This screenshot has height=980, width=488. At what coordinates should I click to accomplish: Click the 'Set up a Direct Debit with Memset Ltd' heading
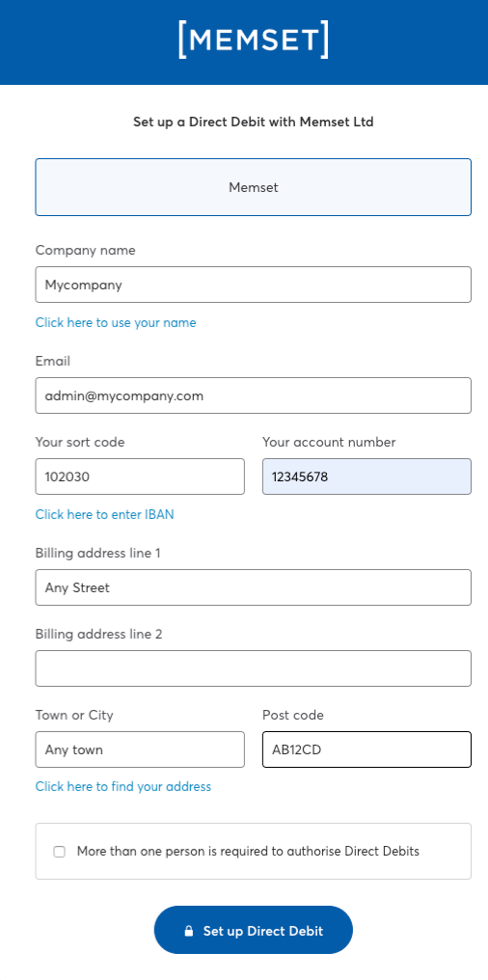[x=253, y=122]
